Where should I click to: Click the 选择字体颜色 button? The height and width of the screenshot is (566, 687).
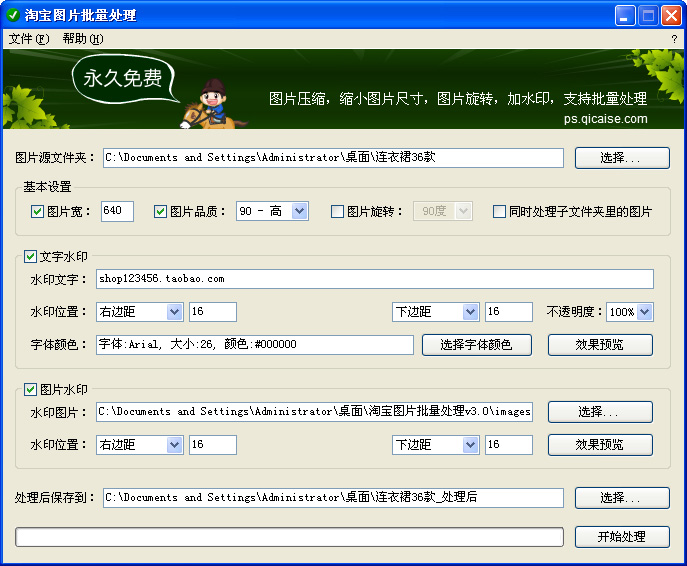pyautogui.click(x=476, y=345)
